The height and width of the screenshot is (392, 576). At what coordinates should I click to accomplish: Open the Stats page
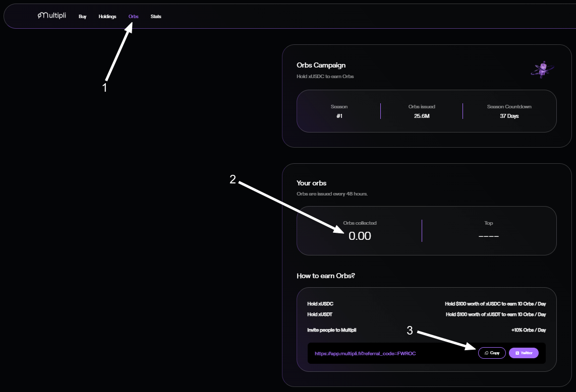(x=156, y=17)
